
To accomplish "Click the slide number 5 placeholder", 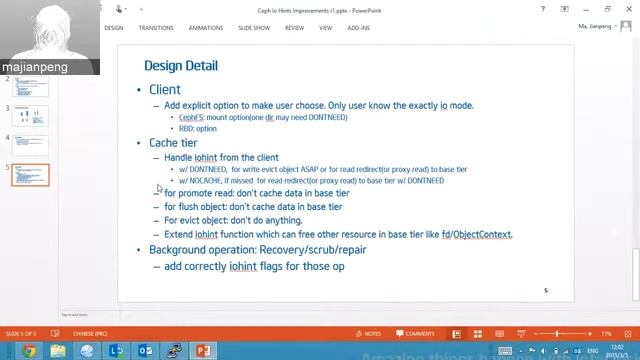I will [x=546, y=291].
